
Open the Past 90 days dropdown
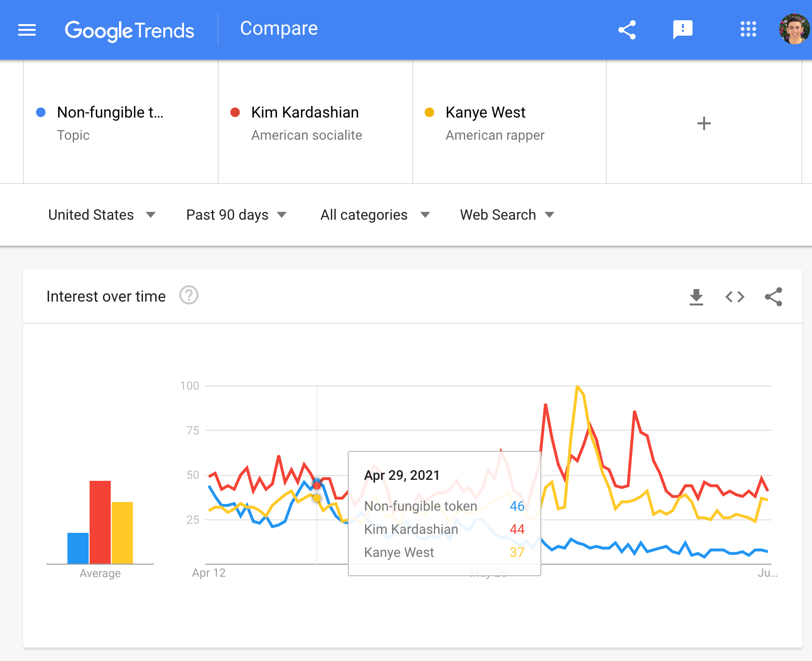tap(236, 215)
